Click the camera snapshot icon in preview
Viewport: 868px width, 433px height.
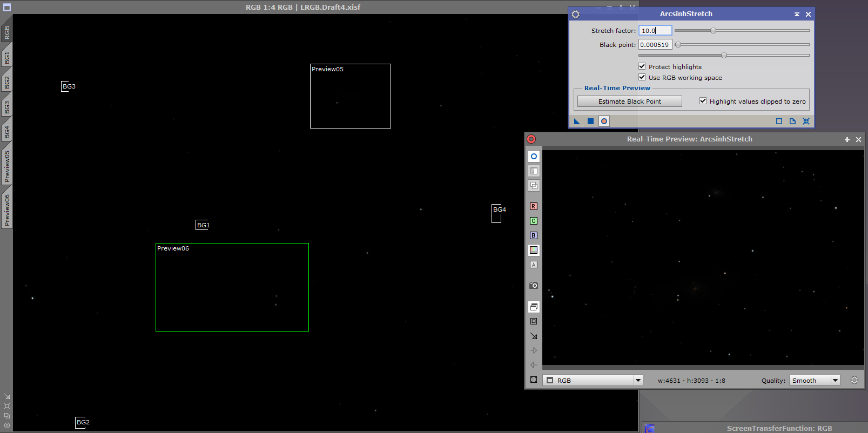534,285
